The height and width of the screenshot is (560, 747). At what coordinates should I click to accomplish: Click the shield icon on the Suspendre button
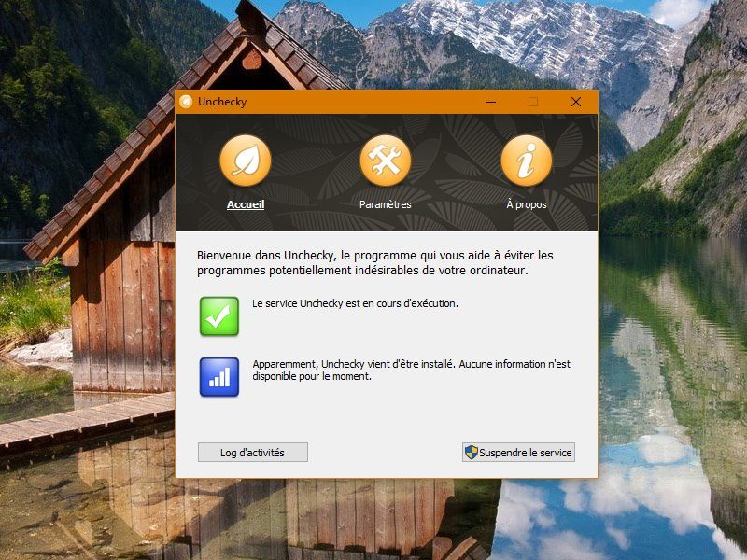point(472,453)
